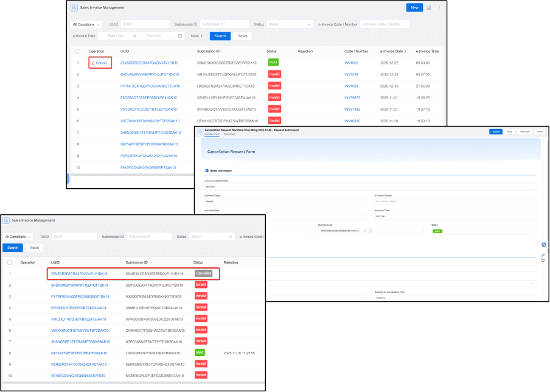
Task: Open the INV39673 code link
Action: click(x=352, y=97)
